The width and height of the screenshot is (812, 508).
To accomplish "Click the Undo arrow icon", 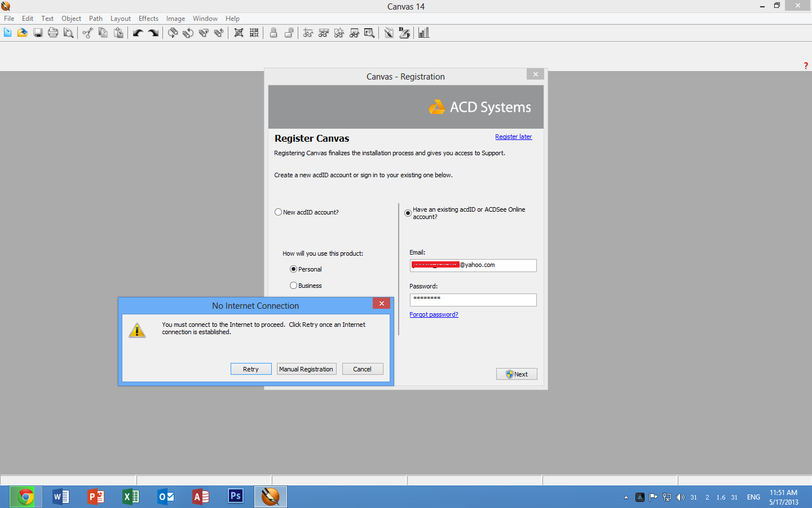I will click(x=138, y=33).
